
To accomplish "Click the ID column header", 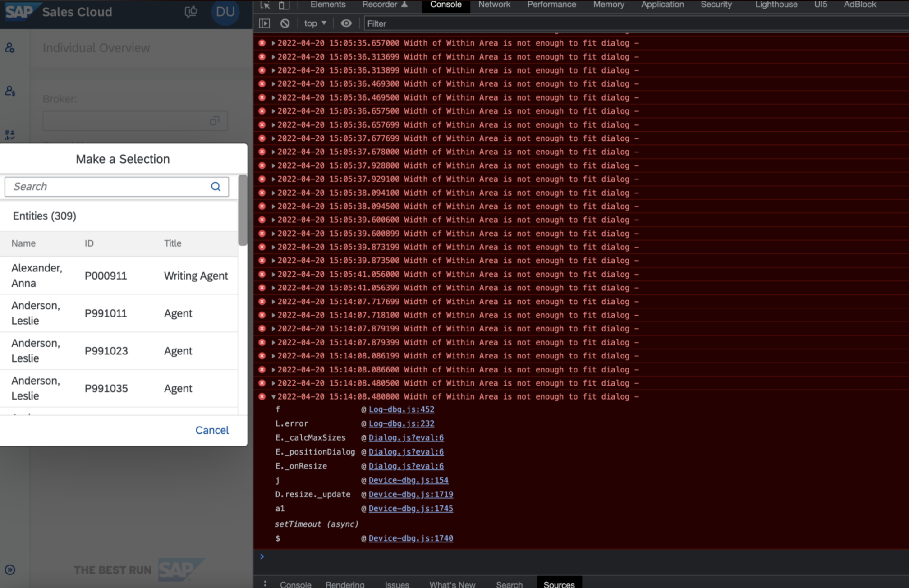I will pos(89,243).
